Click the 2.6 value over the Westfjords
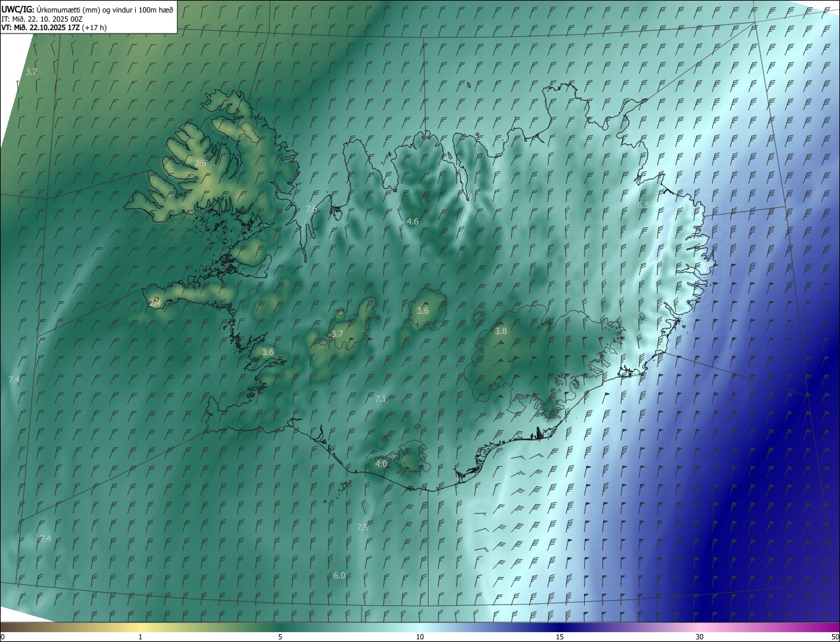 coord(201,163)
